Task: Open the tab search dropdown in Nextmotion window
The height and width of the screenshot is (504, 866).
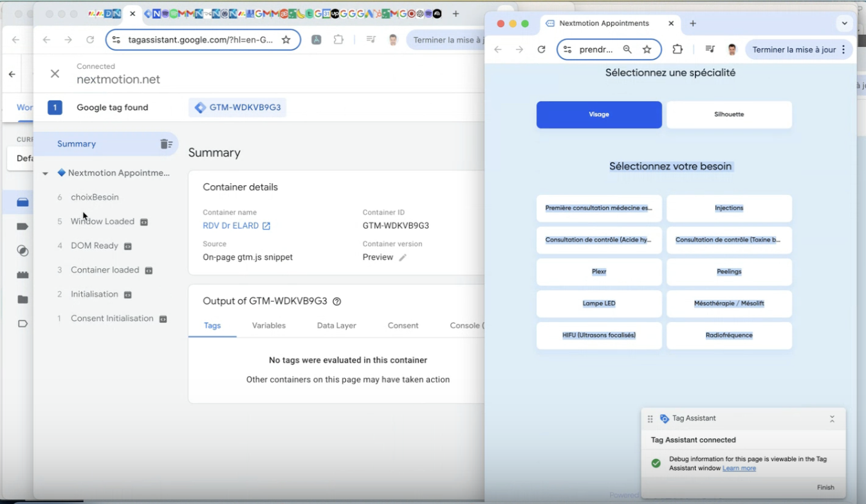Action: coord(844,23)
